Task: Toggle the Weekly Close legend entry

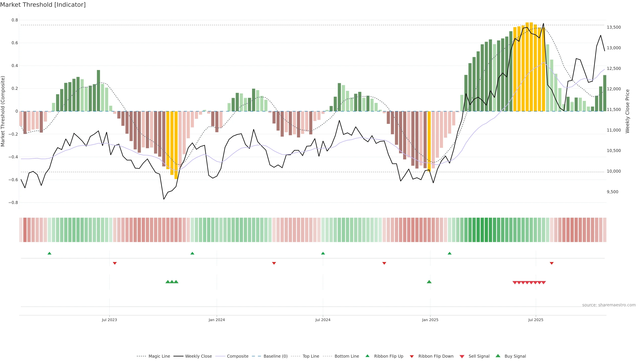Action: [x=198, y=356]
